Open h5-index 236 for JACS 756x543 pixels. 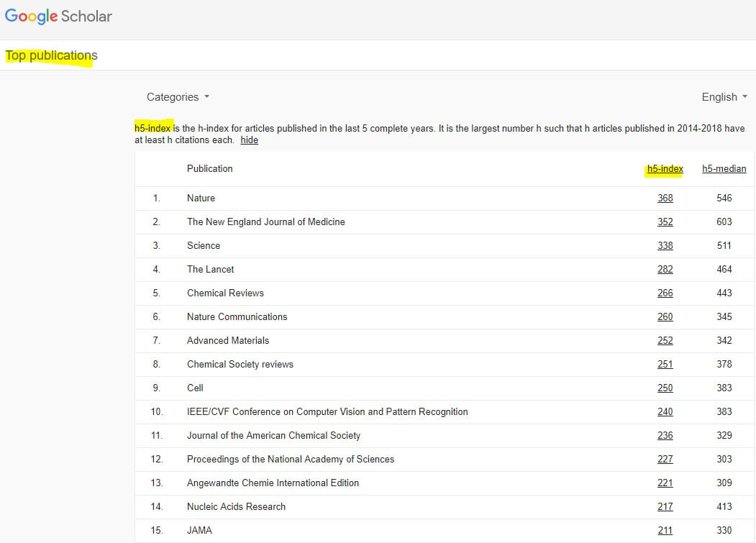[x=665, y=435]
